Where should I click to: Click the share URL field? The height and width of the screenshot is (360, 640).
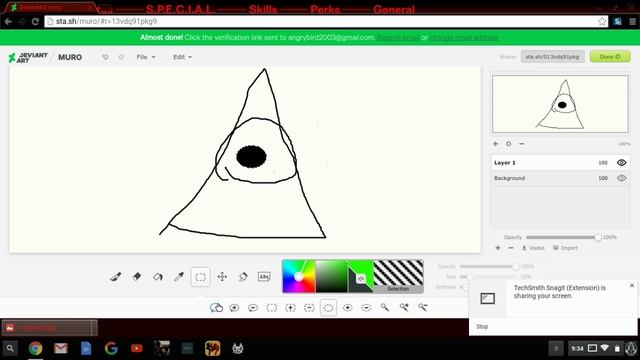(553, 57)
